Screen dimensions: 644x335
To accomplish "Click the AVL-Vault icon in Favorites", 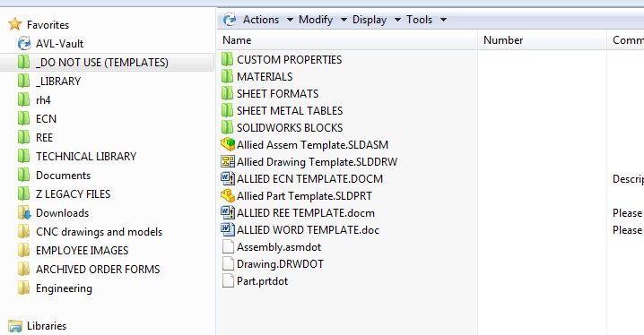I will point(24,43).
